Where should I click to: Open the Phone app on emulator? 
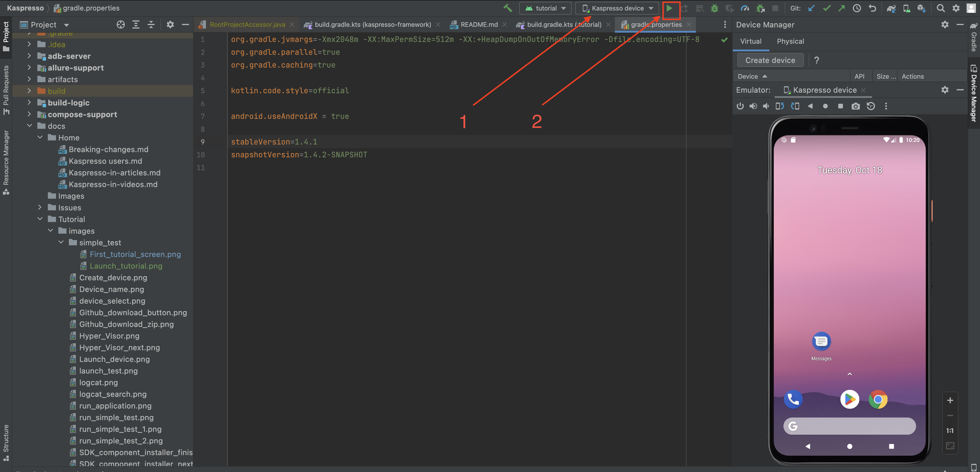pyautogui.click(x=793, y=399)
